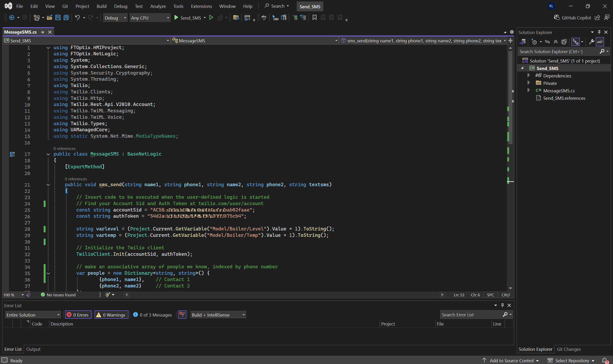Open the File menu
Viewport: 613px width, 364px height.
coord(20,6)
